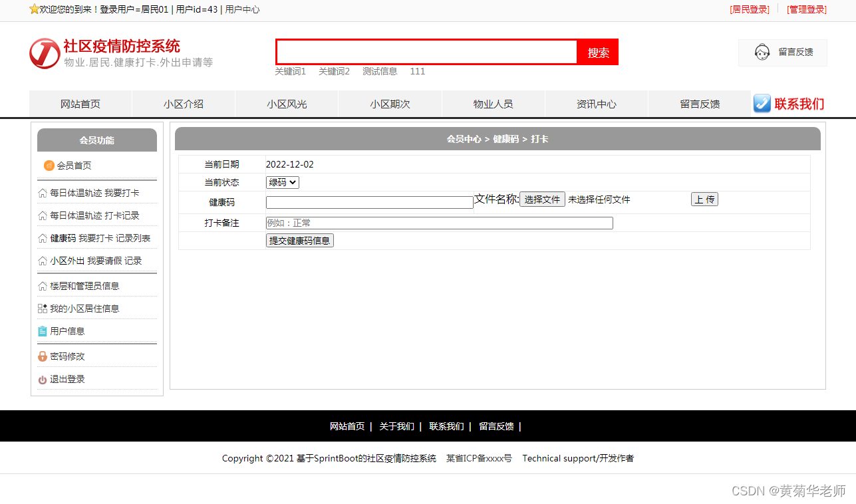Click the 选择文件 file chooser button

click(x=542, y=199)
